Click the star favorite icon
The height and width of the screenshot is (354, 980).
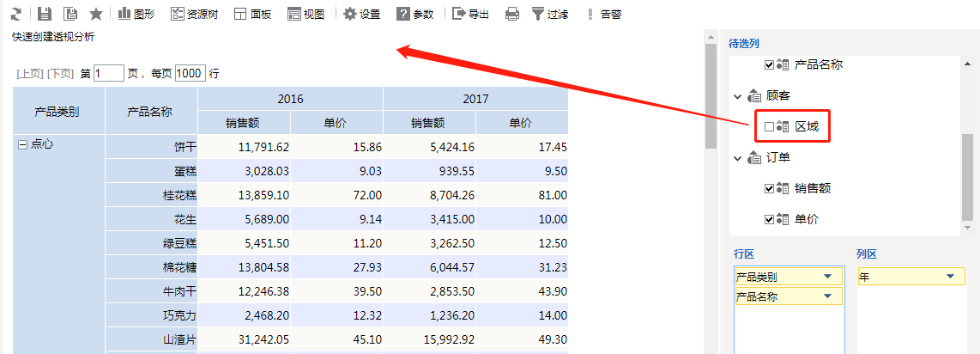click(x=96, y=14)
